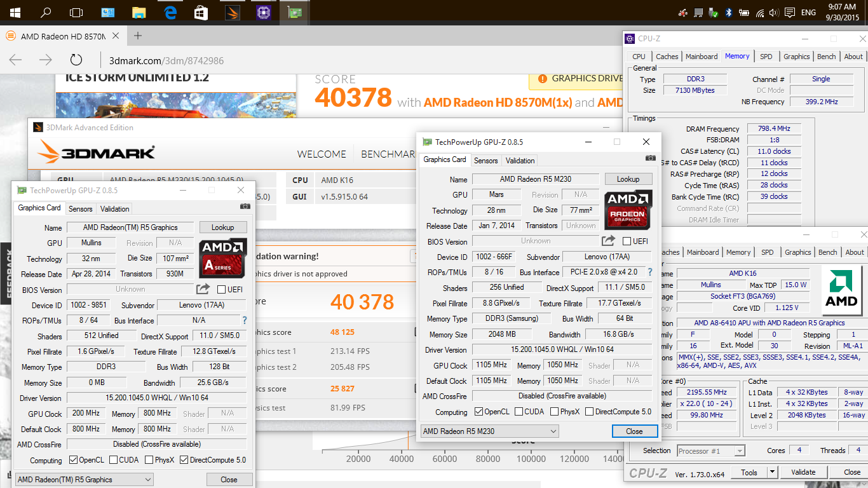The image size is (868, 488).
Task: Switch to Validation tab in R5 Graphics GPU-Z
Action: coord(115,208)
